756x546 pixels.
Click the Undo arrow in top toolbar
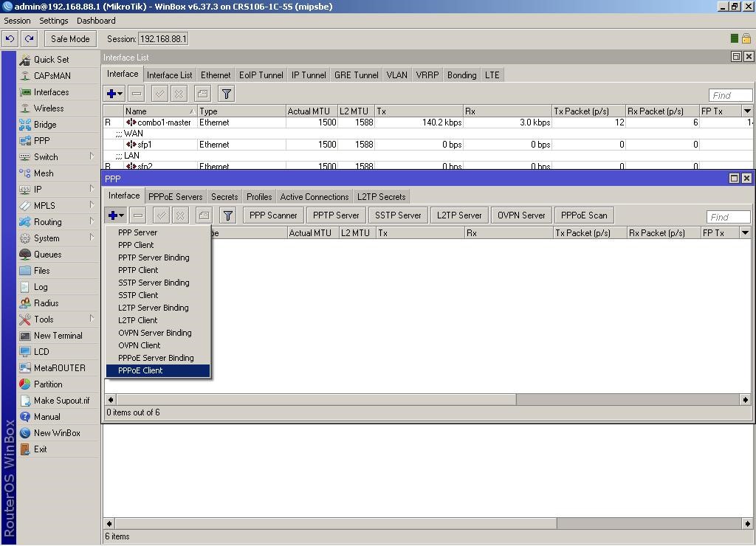click(x=10, y=39)
